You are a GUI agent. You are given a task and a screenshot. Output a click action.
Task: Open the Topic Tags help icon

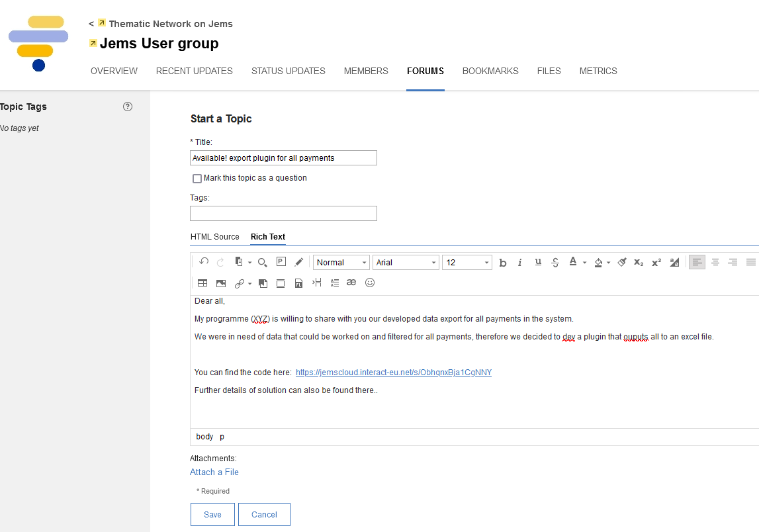128,107
